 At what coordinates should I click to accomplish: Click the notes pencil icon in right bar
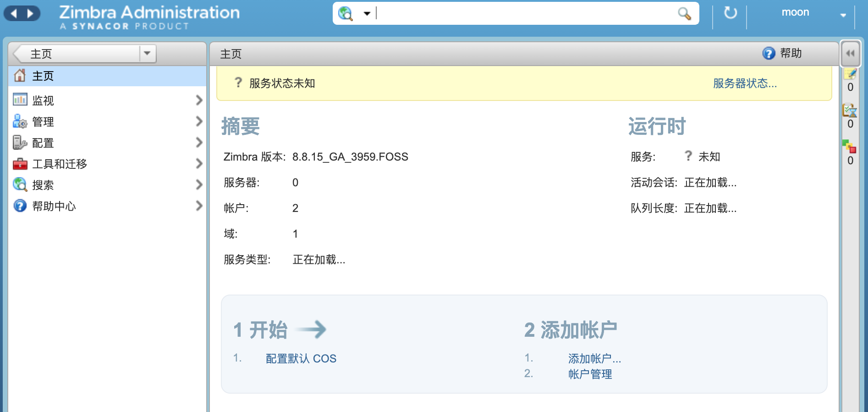(850, 74)
